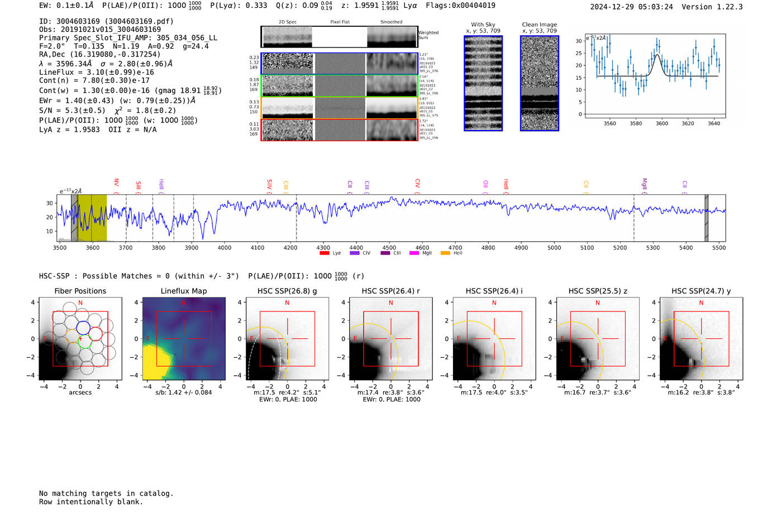This screenshot has width=782, height=532.
Task: Open the Fiber Positions panel
Action: pyautogui.click(x=80, y=338)
